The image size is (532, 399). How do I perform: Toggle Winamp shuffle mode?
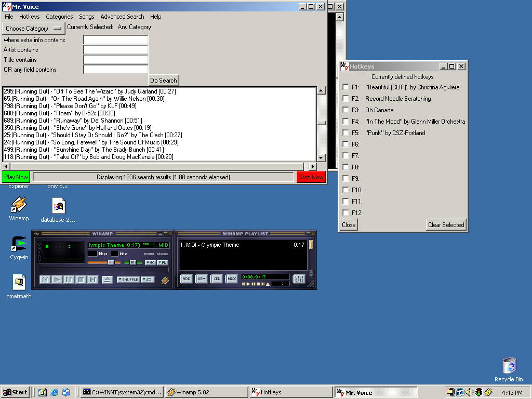[128, 280]
